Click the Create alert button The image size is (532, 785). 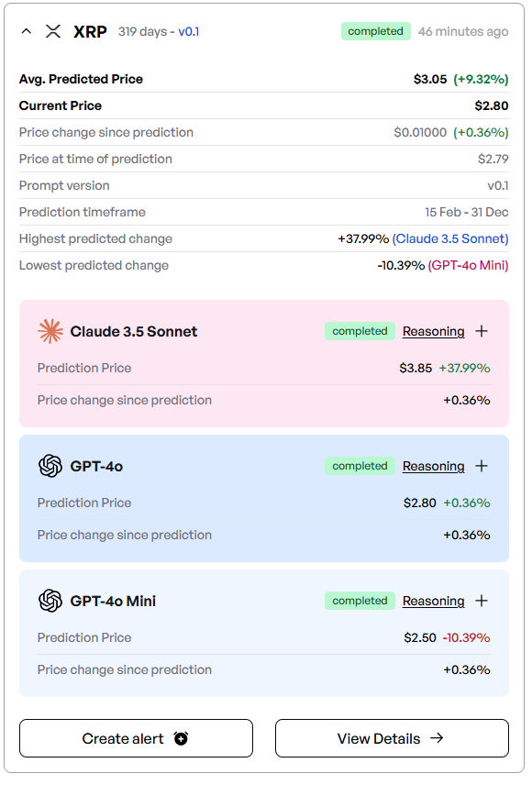(137, 738)
